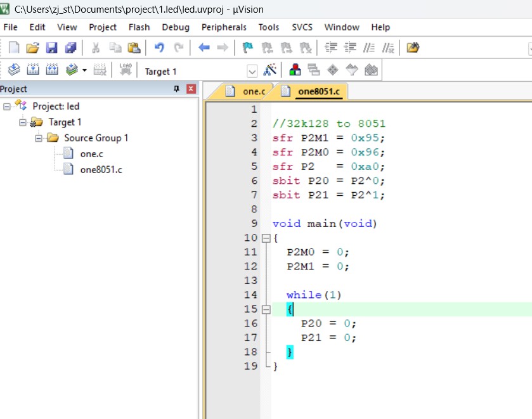Insert a bookmark with the flag icon
The height and width of the screenshot is (419, 532).
[x=248, y=48]
